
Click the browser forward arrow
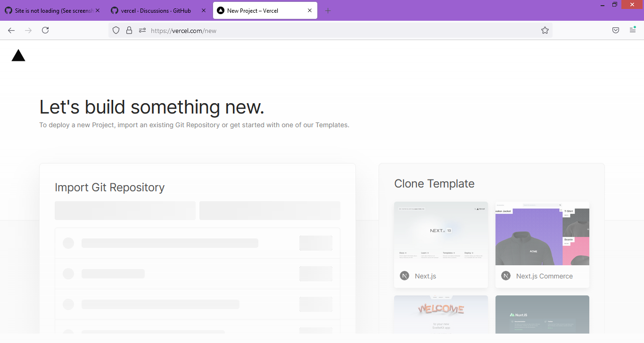click(28, 30)
